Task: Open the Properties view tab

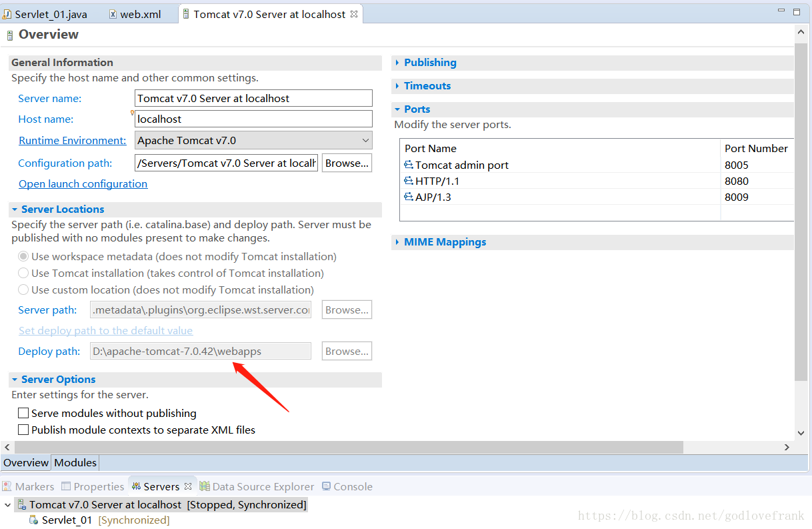Action: click(x=93, y=486)
